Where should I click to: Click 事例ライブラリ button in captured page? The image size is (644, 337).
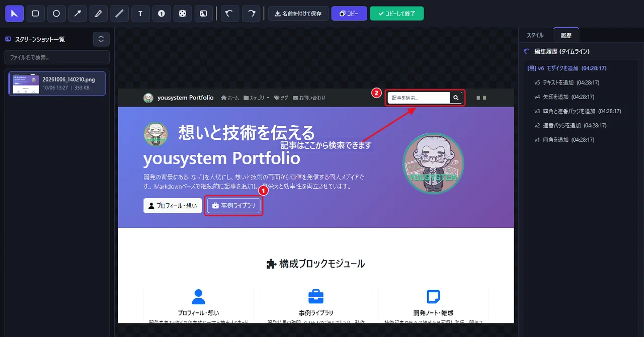point(234,206)
